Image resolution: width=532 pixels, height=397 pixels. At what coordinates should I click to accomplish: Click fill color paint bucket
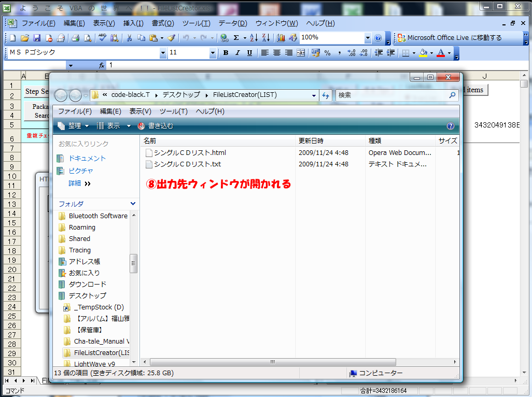point(423,53)
